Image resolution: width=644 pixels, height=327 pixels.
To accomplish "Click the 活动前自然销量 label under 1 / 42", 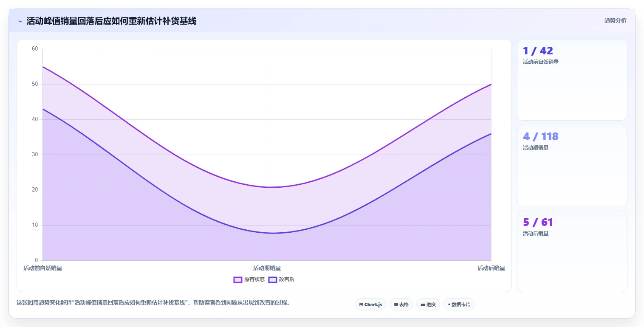I will [x=541, y=62].
